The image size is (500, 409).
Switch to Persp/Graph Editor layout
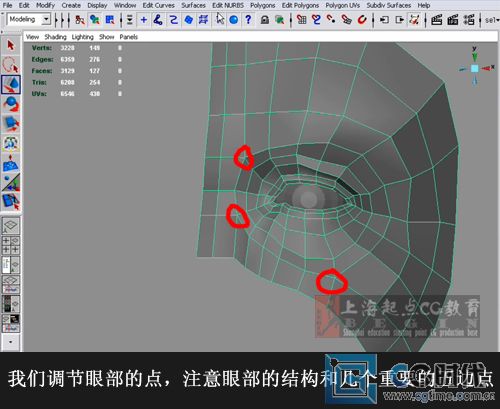click(x=11, y=284)
